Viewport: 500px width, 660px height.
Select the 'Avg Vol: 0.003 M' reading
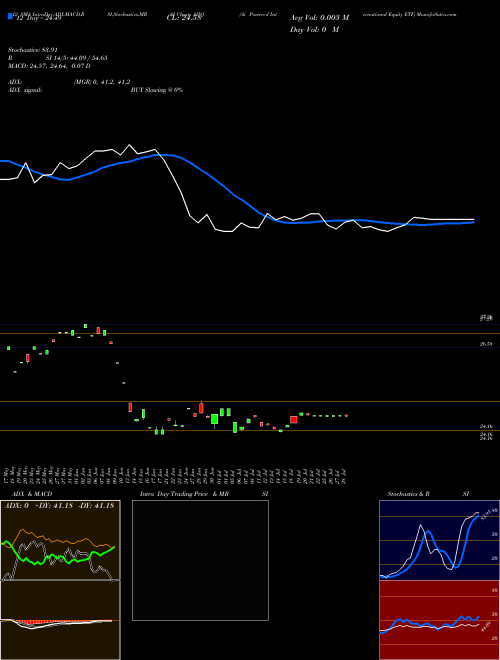pyautogui.click(x=319, y=18)
